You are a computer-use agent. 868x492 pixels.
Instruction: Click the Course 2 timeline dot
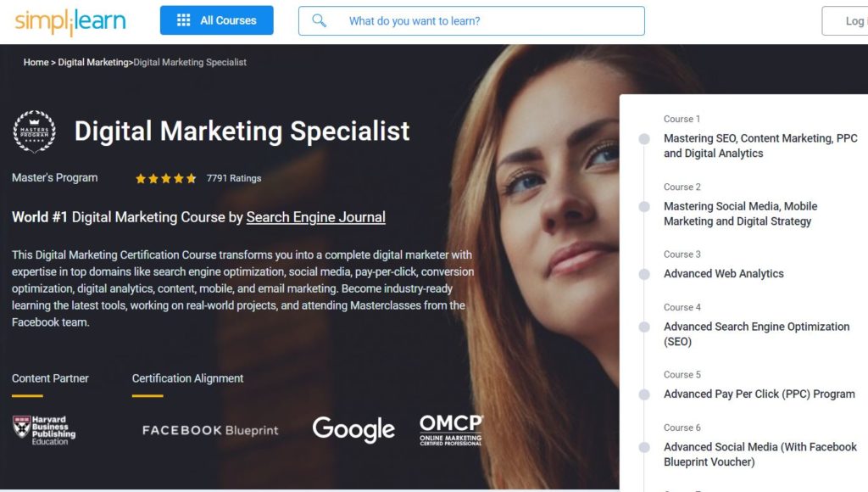coord(644,207)
